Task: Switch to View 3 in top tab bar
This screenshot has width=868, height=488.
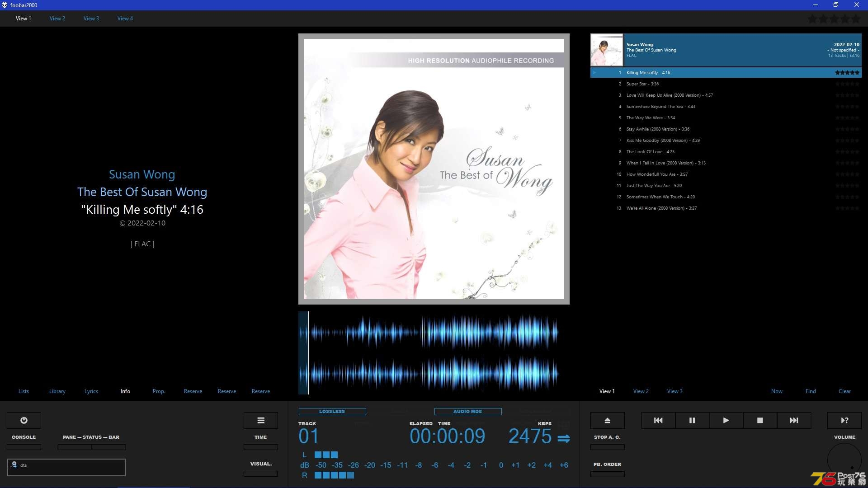Action: tap(91, 19)
